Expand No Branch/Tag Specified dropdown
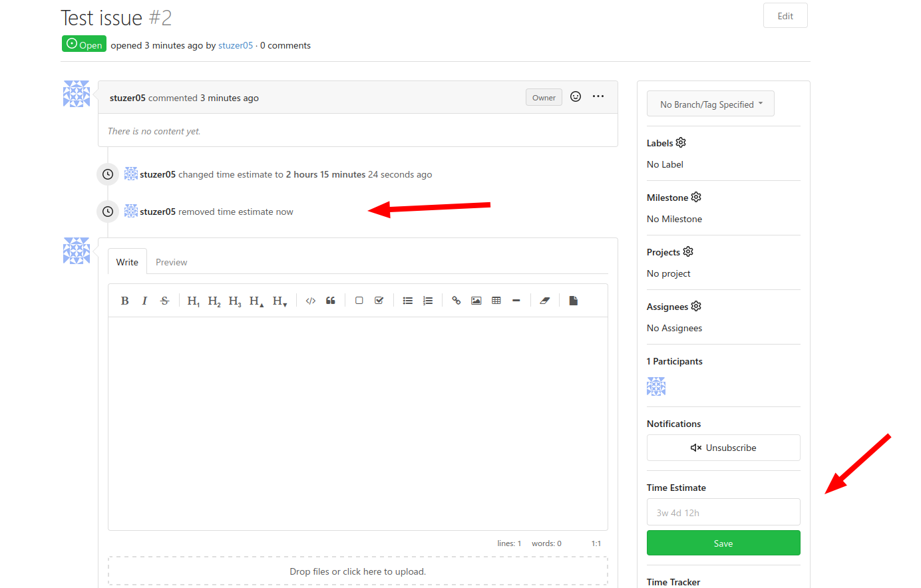The image size is (921, 588). click(711, 104)
